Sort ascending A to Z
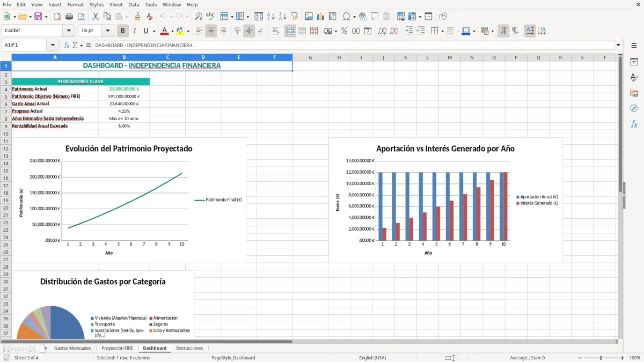 [270, 17]
